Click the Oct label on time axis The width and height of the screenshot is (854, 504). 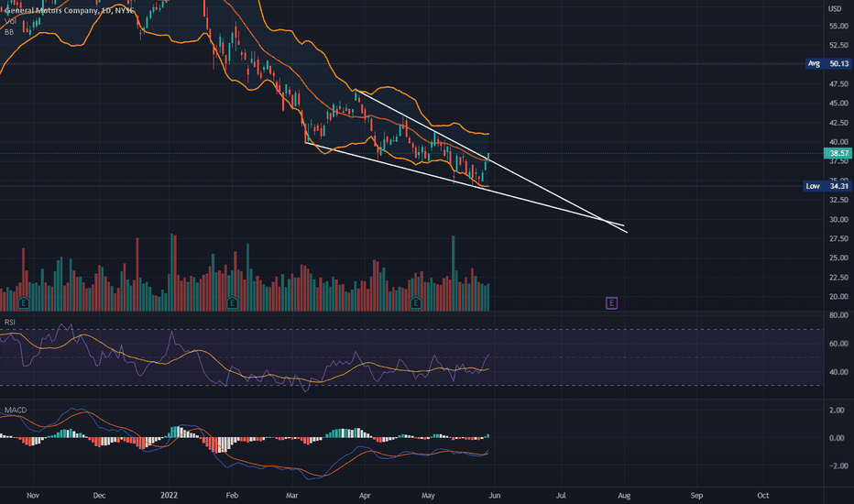[x=763, y=495]
